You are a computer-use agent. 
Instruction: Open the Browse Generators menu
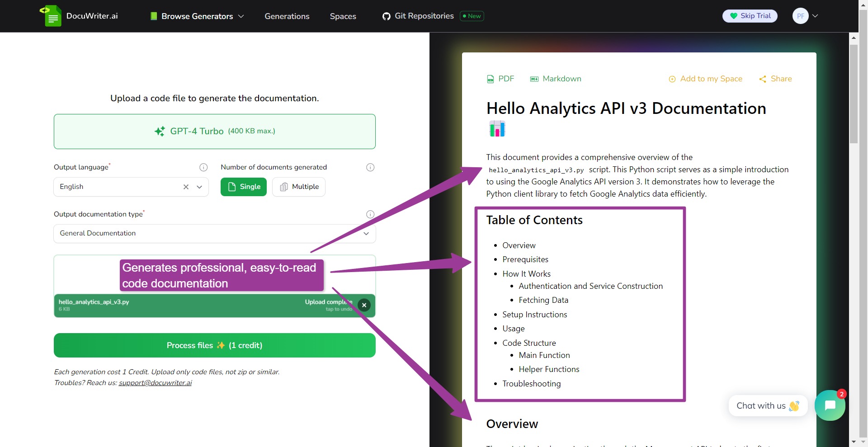(x=197, y=16)
